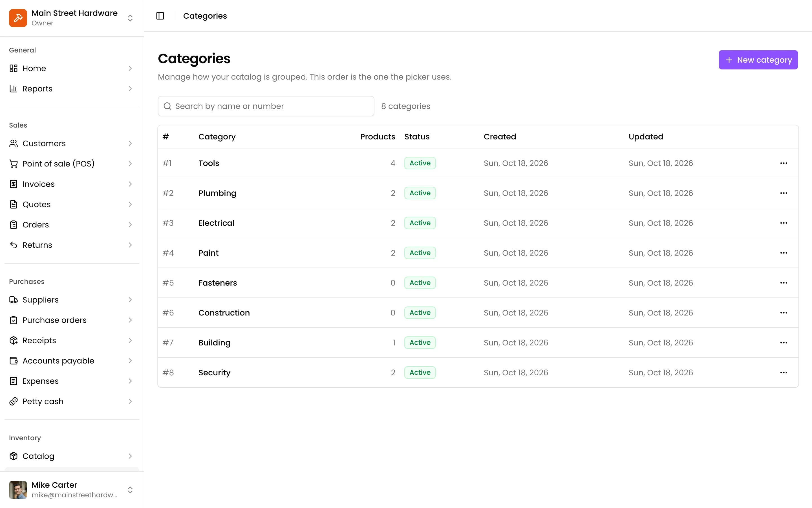The image size is (812, 508).
Task: Click the Main Street Hardware hammer logo
Action: (18, 18)
